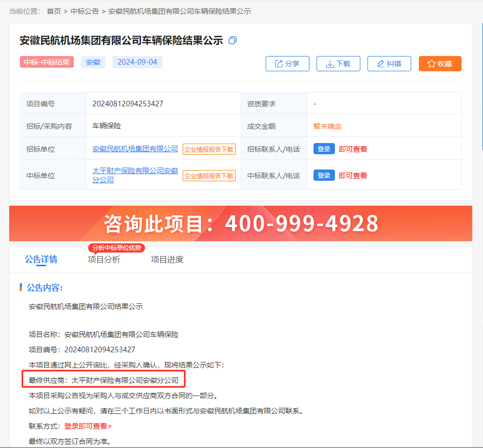Click the 2024-09-04 date tag
This screenshot has height=448, width=483.
(137, 62)
